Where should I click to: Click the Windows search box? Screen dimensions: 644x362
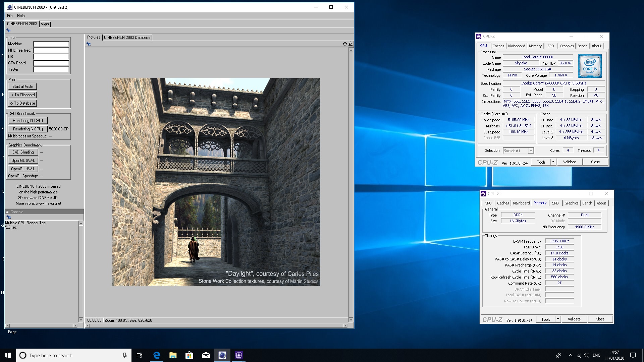pyautogui.click(x=73, y=355)
